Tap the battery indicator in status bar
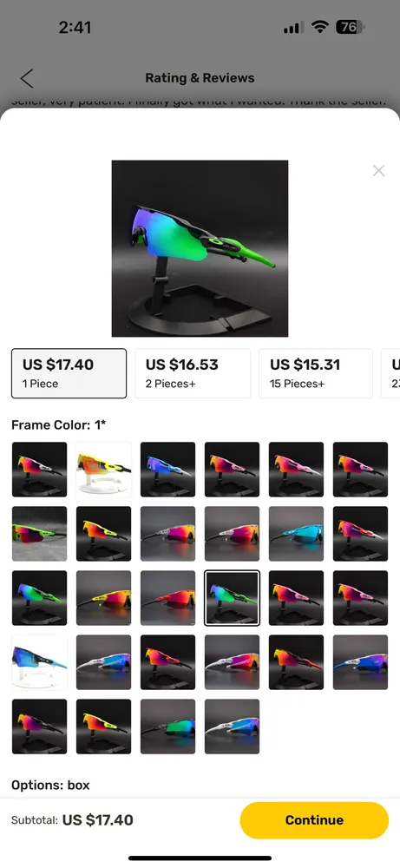Image resolution: width=400 pixels, height=868 pixels. (350, 27)
